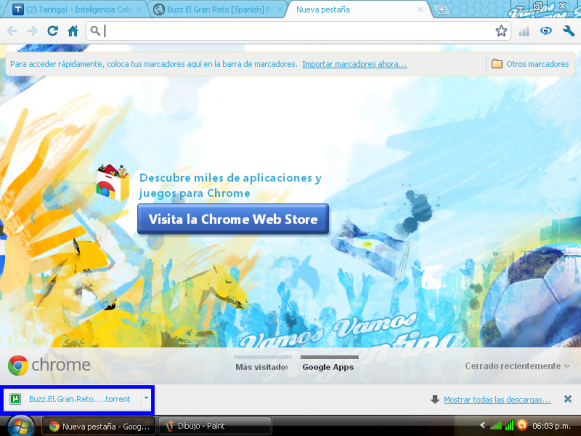This screenshot has height=436, width=581.
Task: Click the blue extension icon beside wrench
Action: click(x=546, y=31)
